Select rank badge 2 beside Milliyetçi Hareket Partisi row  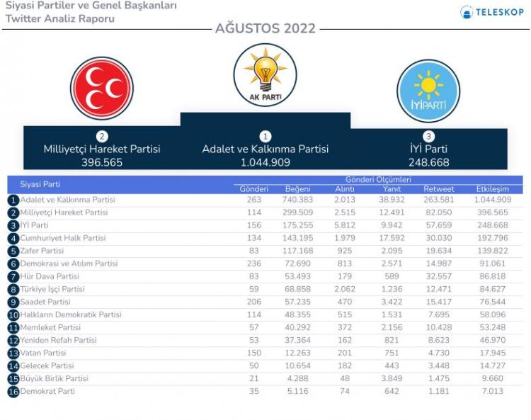pos(13,213)
